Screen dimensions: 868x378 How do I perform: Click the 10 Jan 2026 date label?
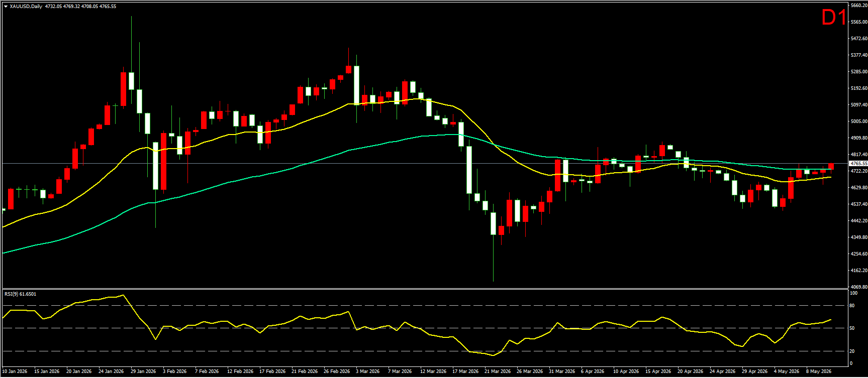[15, 371]
